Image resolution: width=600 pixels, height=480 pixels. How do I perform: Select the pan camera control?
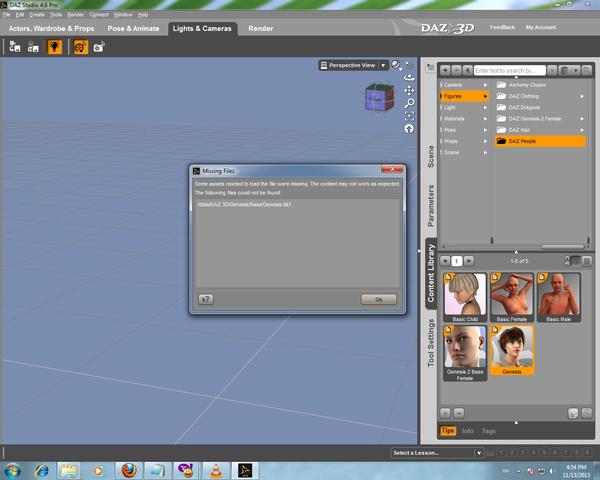pyautogui.click(x=409, y=90)
